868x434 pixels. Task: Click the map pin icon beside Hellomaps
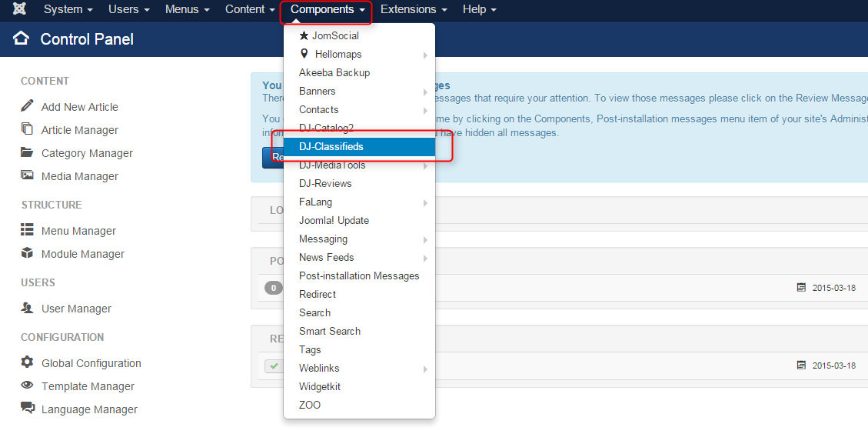tap(304, 54)
